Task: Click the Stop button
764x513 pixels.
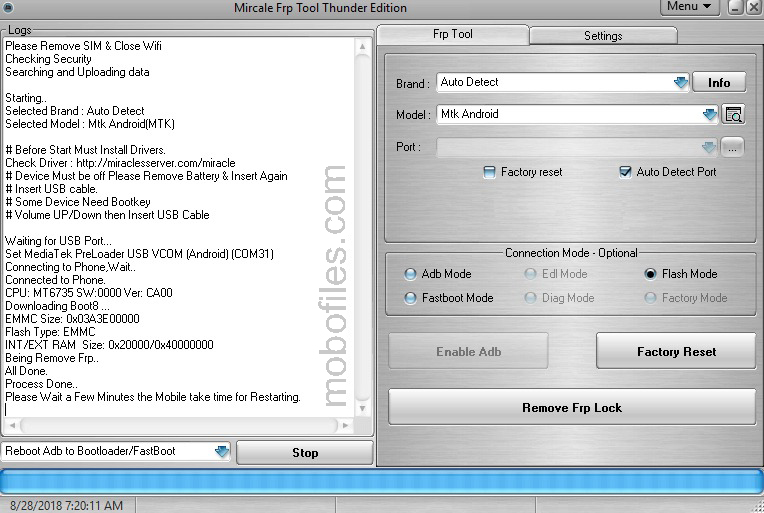Action: (305, 453)
